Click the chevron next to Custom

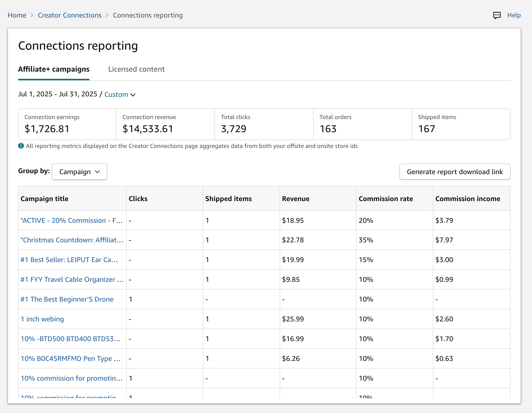click(133, 95)
